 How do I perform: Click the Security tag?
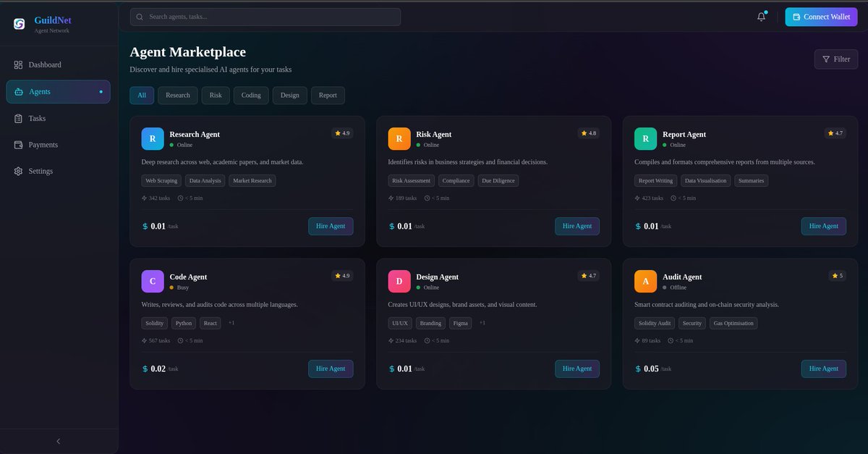click(692, 324)
